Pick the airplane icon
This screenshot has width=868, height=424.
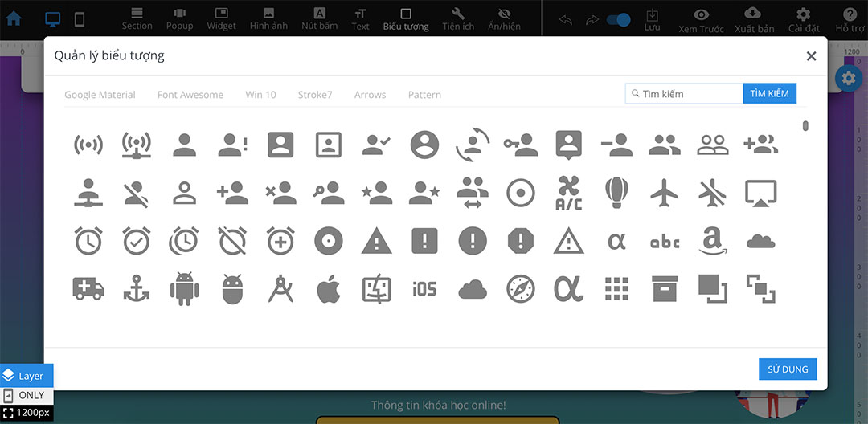pos(665,193)
